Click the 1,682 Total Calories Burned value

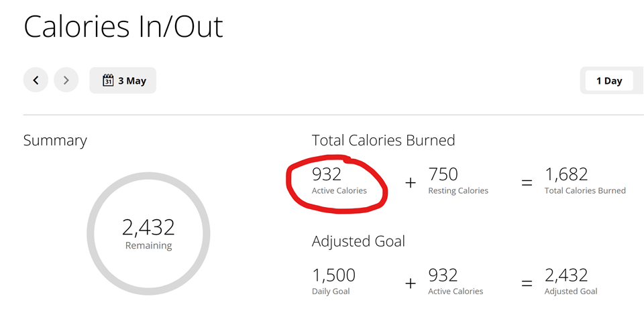tap(585, 180)
